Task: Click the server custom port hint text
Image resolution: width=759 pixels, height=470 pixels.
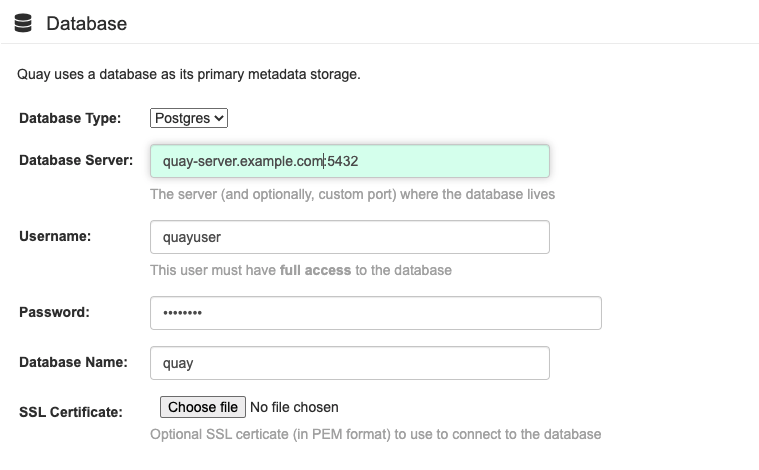Action: tap(352, 194)
